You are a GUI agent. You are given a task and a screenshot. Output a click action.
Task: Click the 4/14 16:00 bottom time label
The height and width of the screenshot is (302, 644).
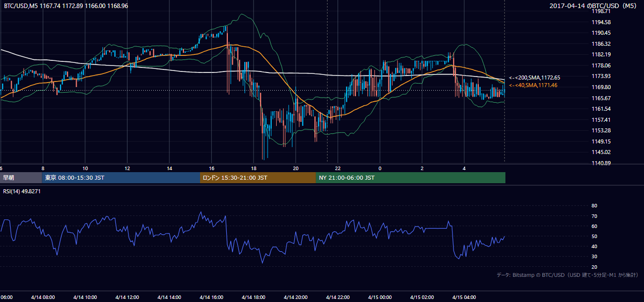click(212, 297)
